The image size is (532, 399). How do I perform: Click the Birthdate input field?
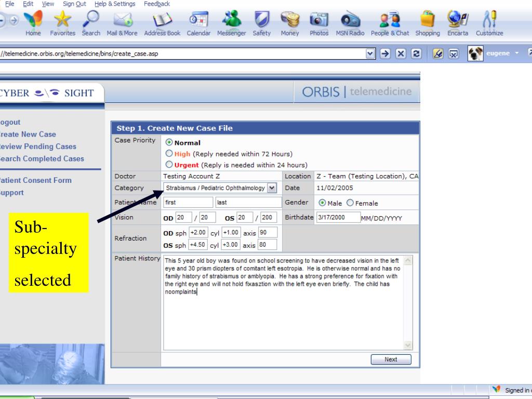click(338, 217)
